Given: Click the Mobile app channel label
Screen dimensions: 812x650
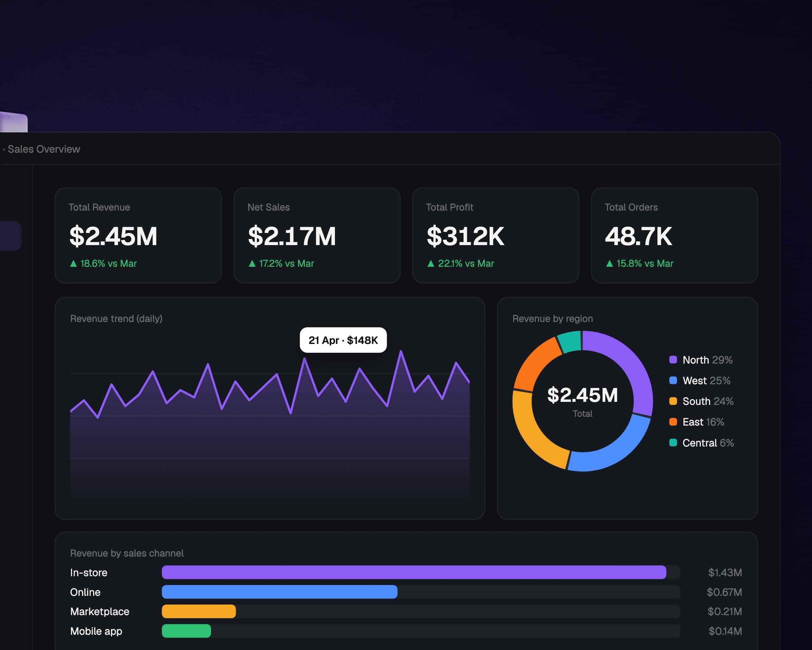Looking at the screenshot, I should tap(96, 631).
